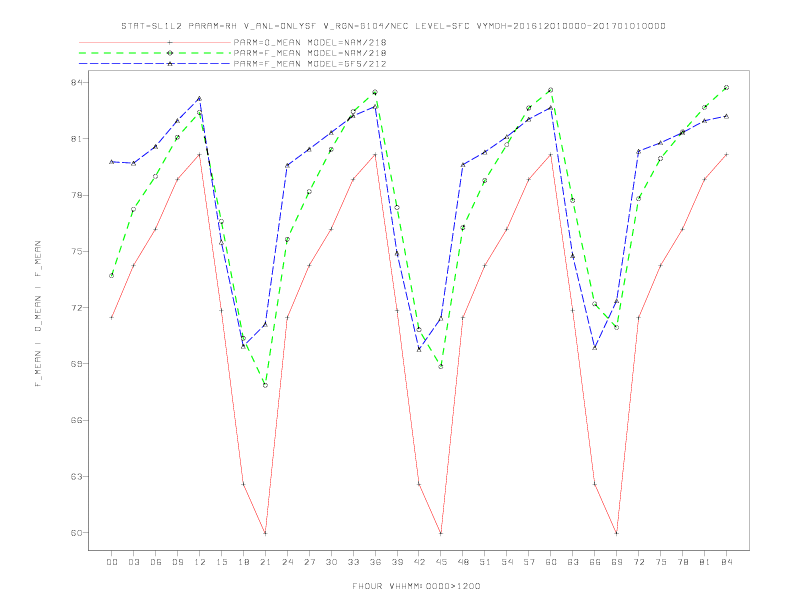Click green NAM data point at hour 21
This screenshot has width=792, height=612.
[265, 385]
